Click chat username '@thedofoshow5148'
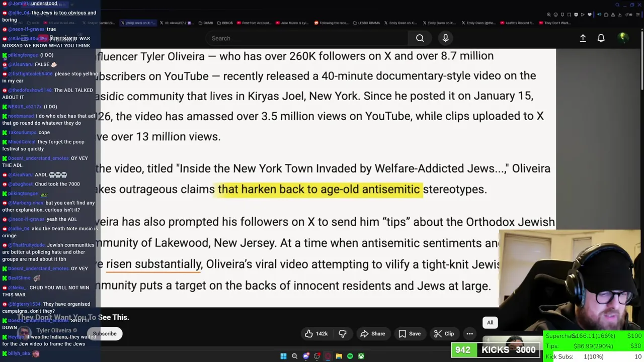Screen dimensions: 644x362 click(x=30, y=90)
